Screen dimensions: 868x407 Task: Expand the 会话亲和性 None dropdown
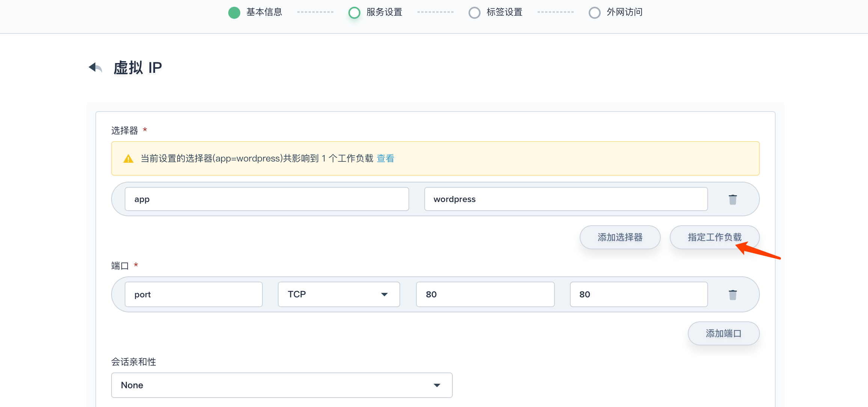[x=282, y=385]
